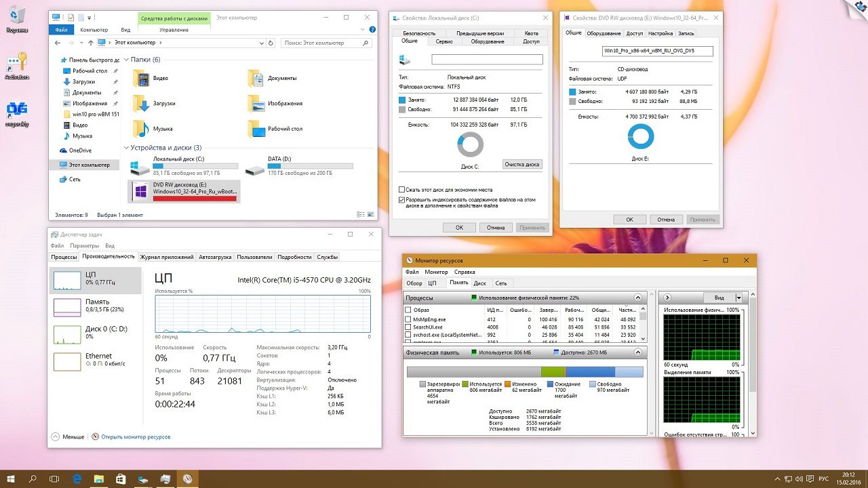Click the Open Resource Monitor link

coord(135,437)
